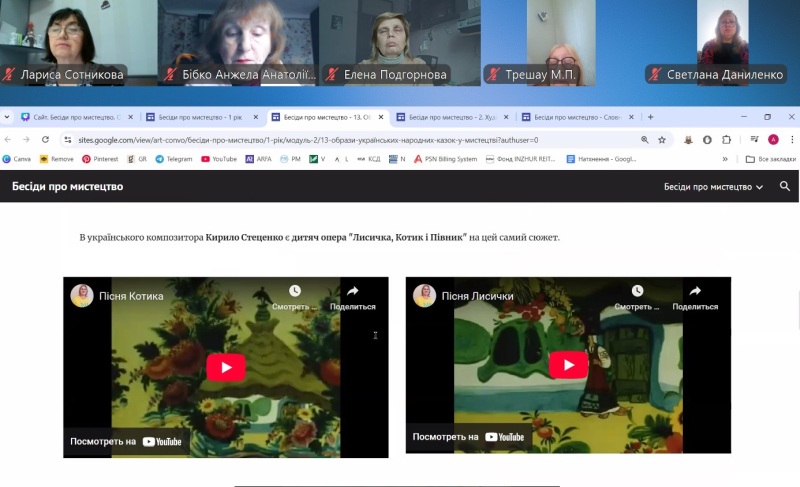Open the Все закладки folder
This screenshot has width=800, height=487.
tap(770, 159)
